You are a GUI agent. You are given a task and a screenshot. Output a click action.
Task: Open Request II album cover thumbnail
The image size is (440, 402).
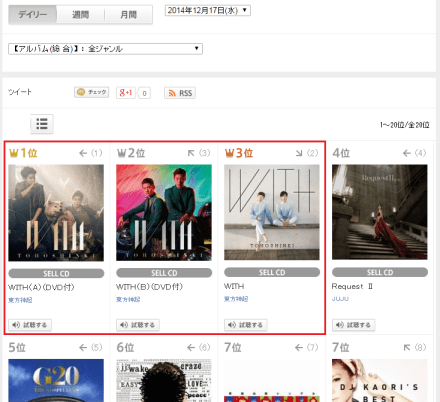coord(380,212)
